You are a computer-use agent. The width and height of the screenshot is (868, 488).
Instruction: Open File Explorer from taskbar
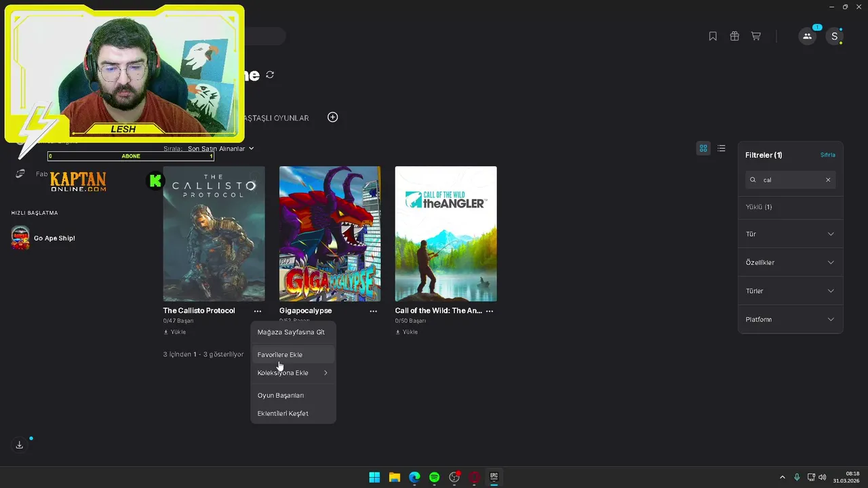pyautogui.click(x=394, y=477)
